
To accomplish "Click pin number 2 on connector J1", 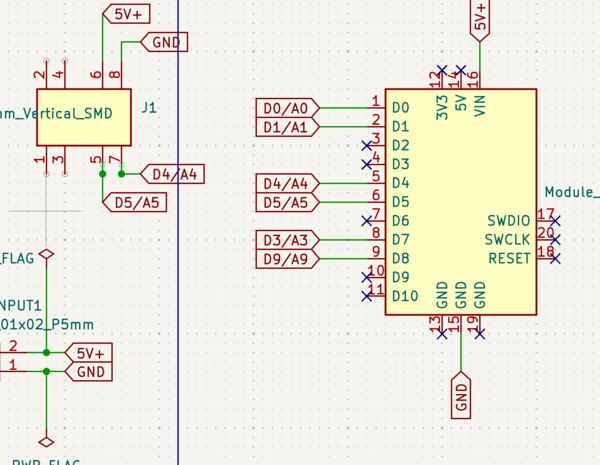I will coord(40,74).
